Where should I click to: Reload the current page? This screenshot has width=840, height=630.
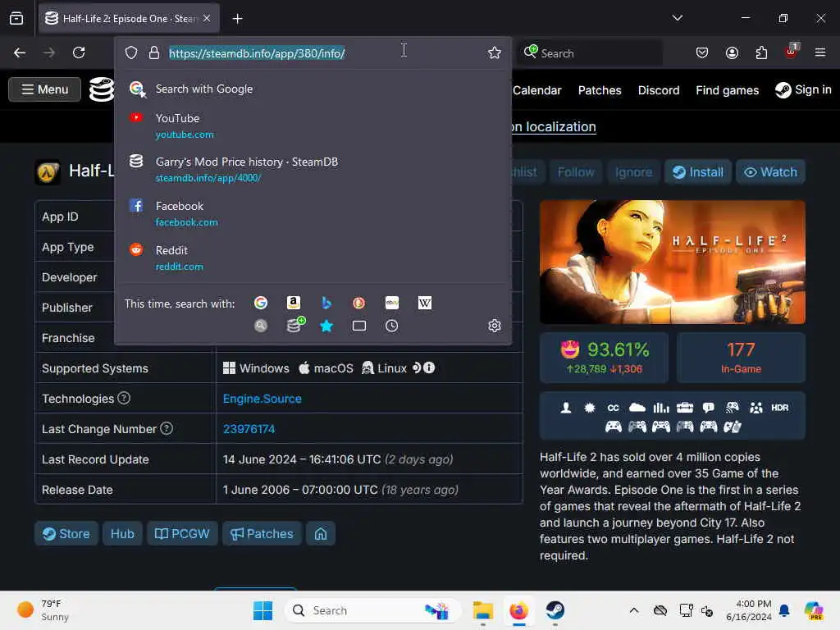pyautogui.click(x=79, y=52)
